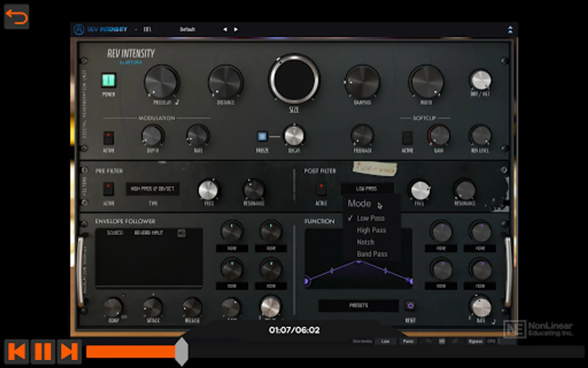Click the Envelope Follower Attack knob
Viewport: 588px width, 368px height.
click(x=153, y=307)
